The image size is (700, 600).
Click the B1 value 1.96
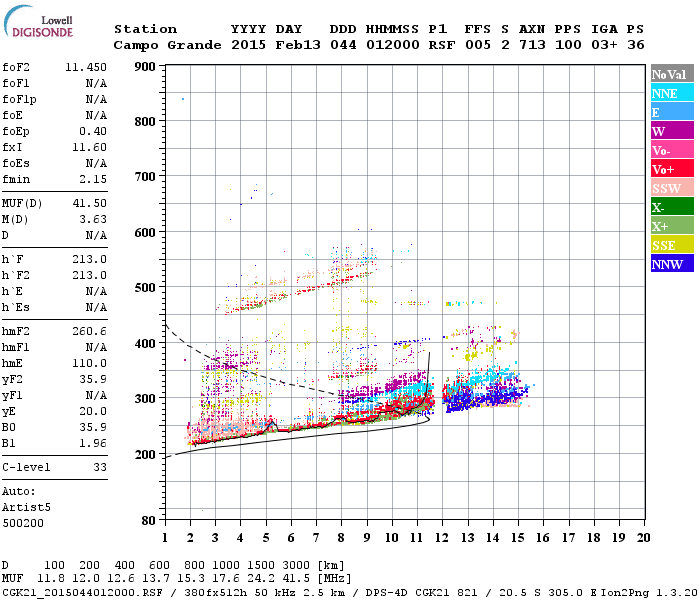click(93, 444)
